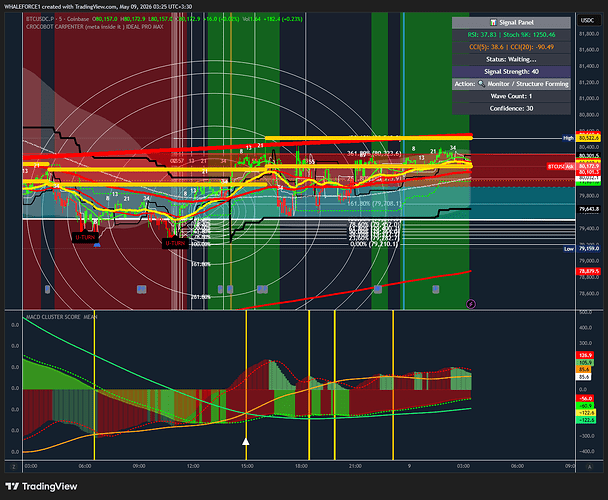Click the left U-TURN label
This screenshot has width=608, height=500.
coord(85,237)
